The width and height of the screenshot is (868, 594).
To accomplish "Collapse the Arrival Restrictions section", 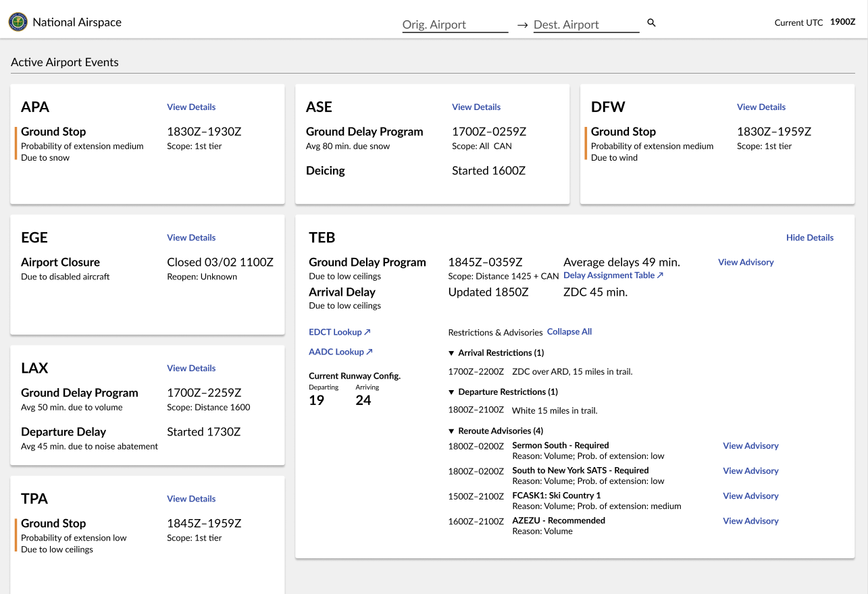I will [496, 353].
